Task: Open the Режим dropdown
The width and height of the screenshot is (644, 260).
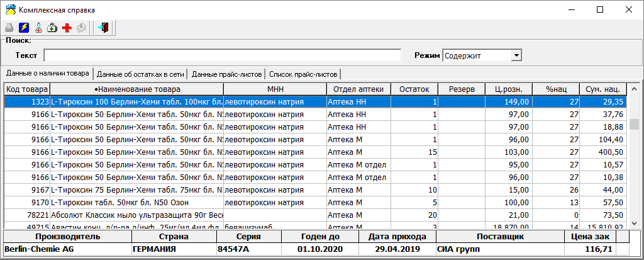Action: tap(517, 55)
